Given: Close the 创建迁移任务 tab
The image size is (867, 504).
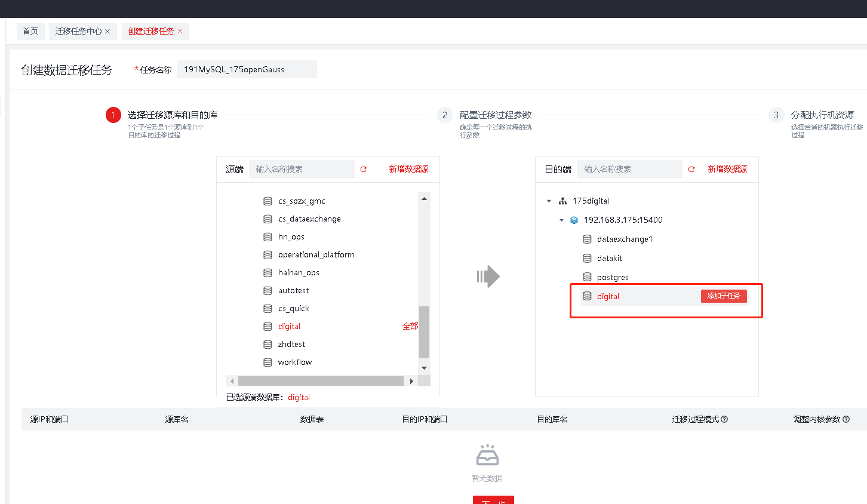Looking at the screenshot, I should [180, 32].
